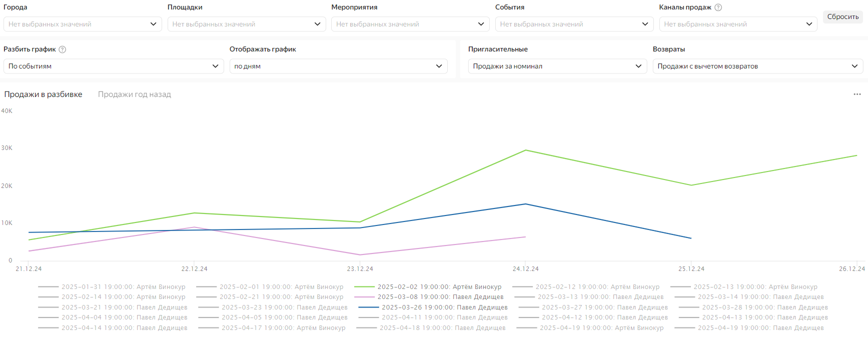Select the Продажи в разбивке tab

pyautogui.click(x=43, y=94)
